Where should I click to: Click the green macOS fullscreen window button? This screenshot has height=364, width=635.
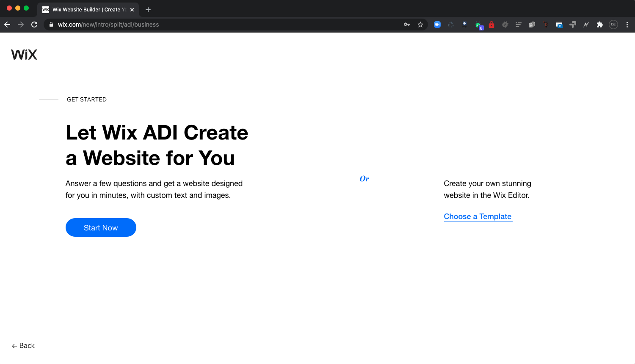[26, 8]
